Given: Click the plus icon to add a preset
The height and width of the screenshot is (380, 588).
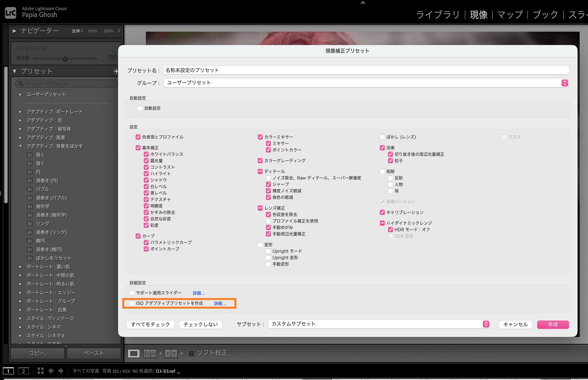Looking at the screenshot, I should click(116, 71).
